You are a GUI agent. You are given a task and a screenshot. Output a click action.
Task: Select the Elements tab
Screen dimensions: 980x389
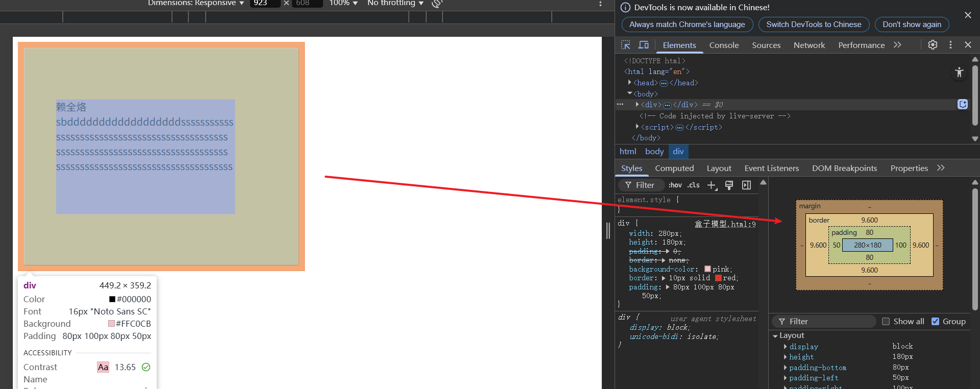[679, 45]
